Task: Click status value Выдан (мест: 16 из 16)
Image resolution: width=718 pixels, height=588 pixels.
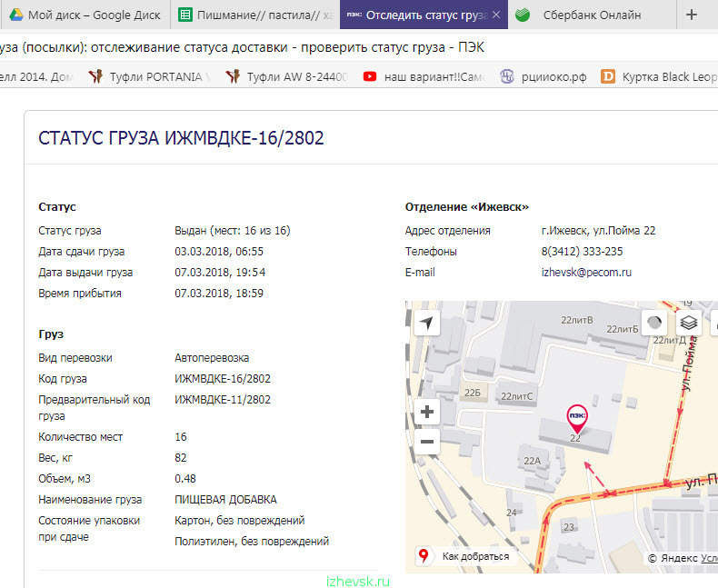Action: (x=233, y=231)
